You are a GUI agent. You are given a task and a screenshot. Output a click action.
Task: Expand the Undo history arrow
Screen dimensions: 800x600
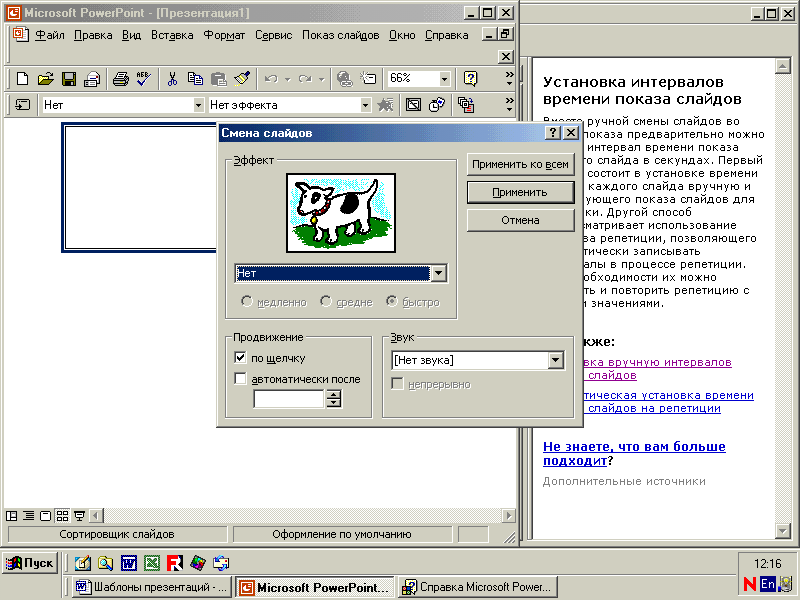click(287, 79)
